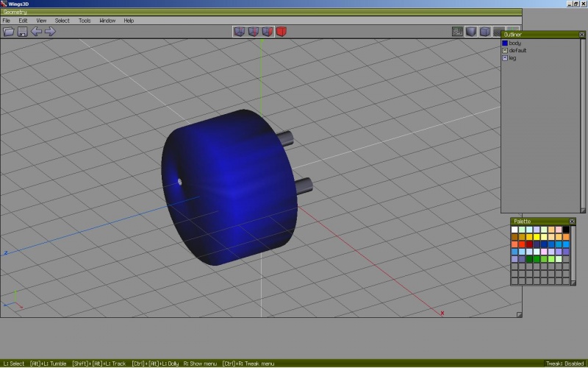Toggle the smooth shaded preview icon
The image size is (588, 368).
tap(471, 32)
